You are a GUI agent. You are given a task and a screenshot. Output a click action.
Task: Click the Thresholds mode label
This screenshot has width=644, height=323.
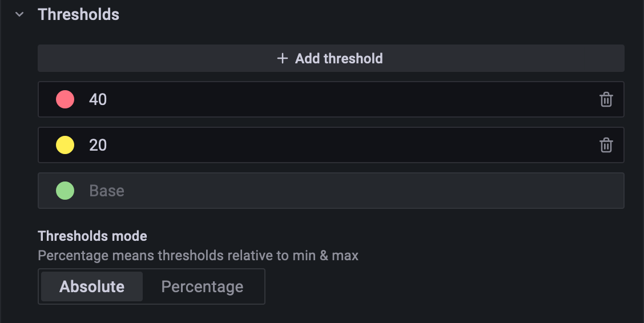tap(92, 236)
